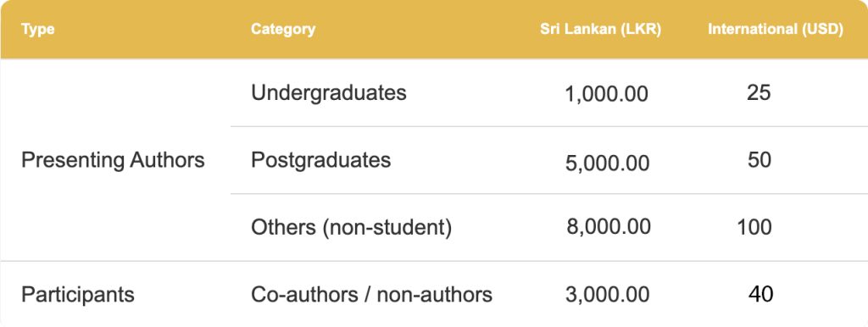Click the International (USD) column header
Image resolution: width=868 pixels, height=327 pixels.
coord(776,30)
